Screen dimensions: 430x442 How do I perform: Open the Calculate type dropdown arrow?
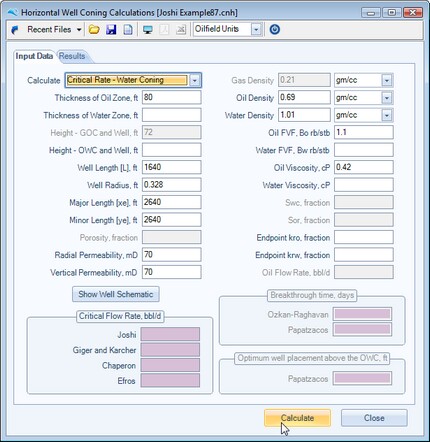coord(195,80)
